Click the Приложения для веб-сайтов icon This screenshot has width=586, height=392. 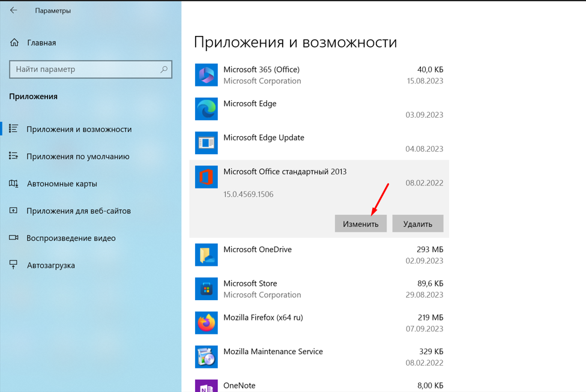coord(13,211)
